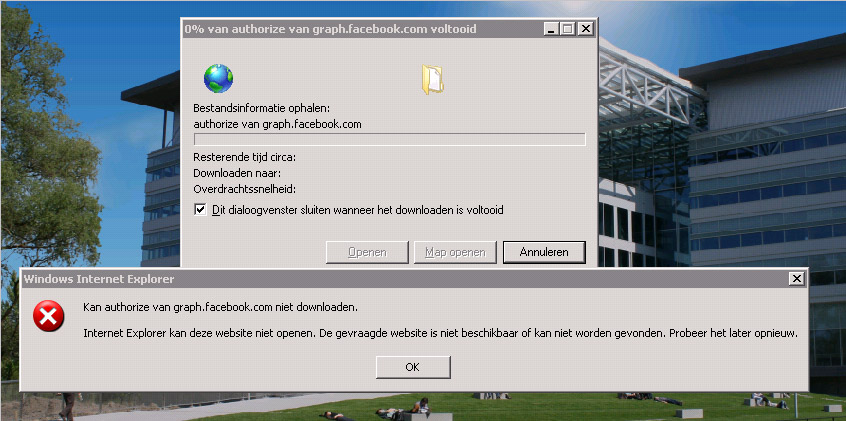Click the 'Resterende tijd circa' label
Screen dimensions: 846x421
[x=245, y=157]
